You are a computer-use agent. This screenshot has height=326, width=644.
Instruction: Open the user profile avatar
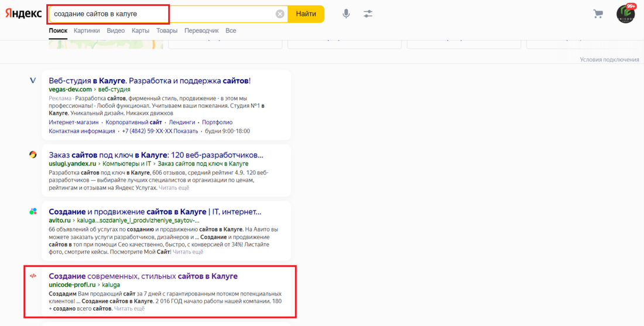pyautogui.click(x=625, y=14)
